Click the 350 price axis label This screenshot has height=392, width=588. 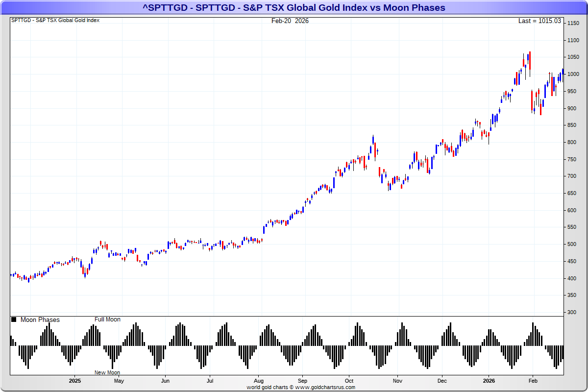tap(572, 295)
